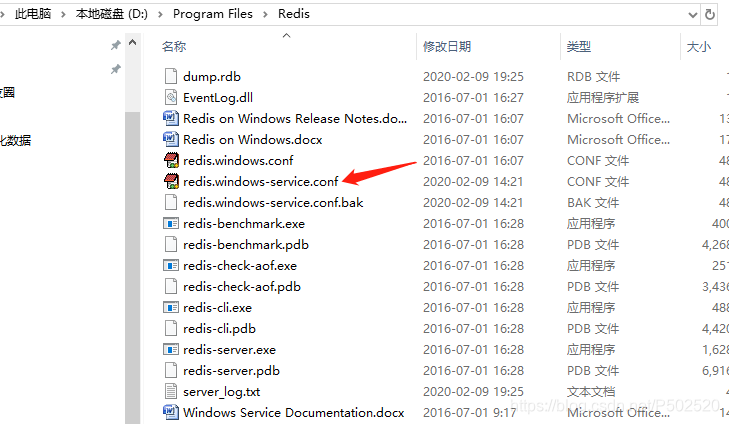
Task: Select file name redis-server.exe
Action: pos(230,349)
